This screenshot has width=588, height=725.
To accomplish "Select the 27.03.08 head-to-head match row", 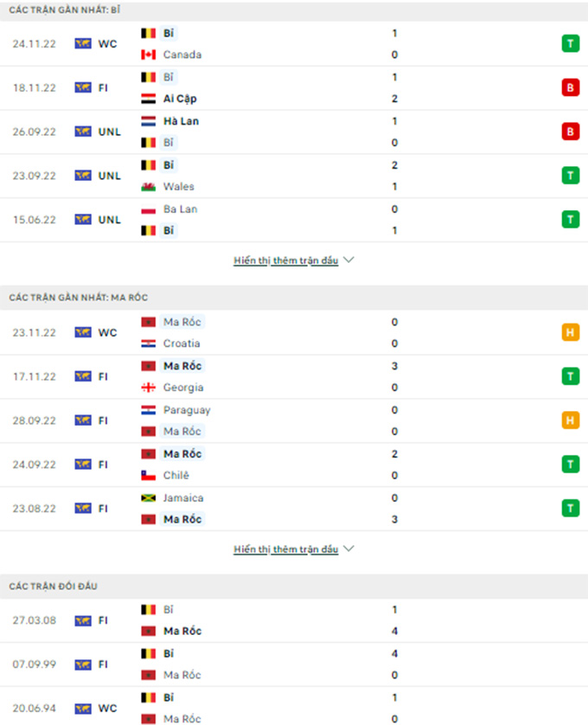I will [294, 620].
